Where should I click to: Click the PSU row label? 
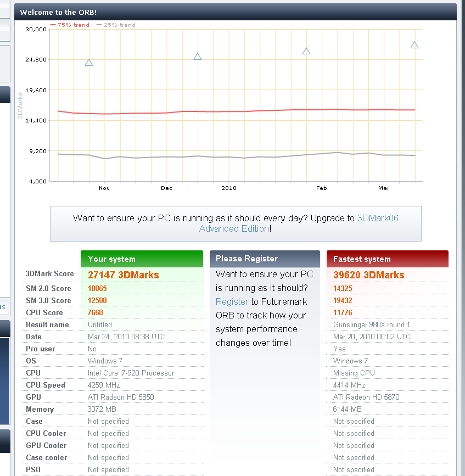point(33,469)
